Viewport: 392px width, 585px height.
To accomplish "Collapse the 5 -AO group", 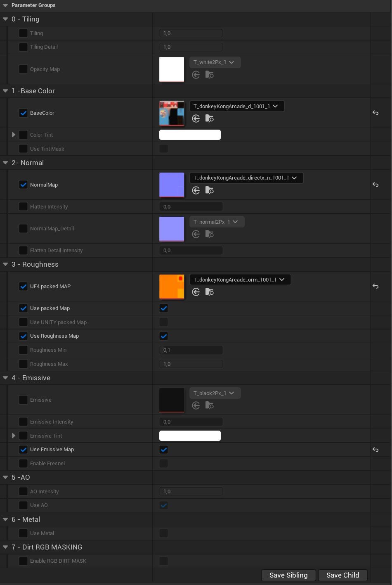I will pos(5,477).
